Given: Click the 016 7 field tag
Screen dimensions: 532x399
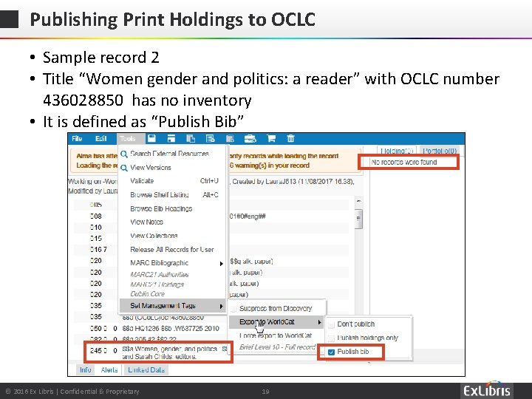Looking at the screenshot, I should click(98, 250).
